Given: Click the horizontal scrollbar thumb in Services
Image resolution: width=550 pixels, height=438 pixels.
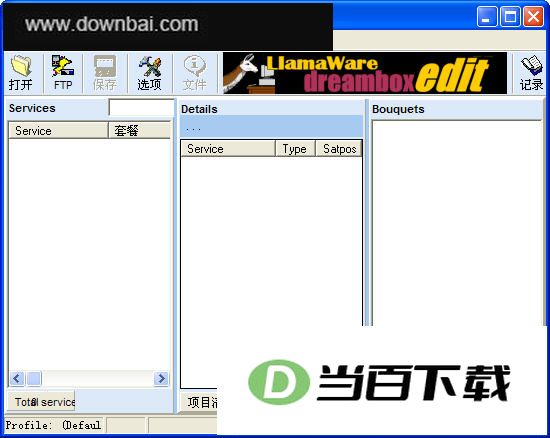Looking at the screenshot, I should tap(34, 378).
